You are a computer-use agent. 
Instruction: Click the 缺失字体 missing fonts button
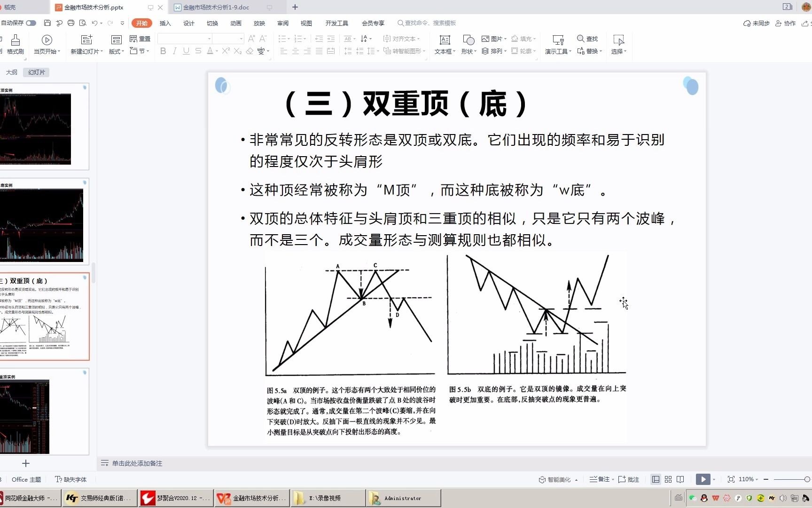tap(71, 479)
